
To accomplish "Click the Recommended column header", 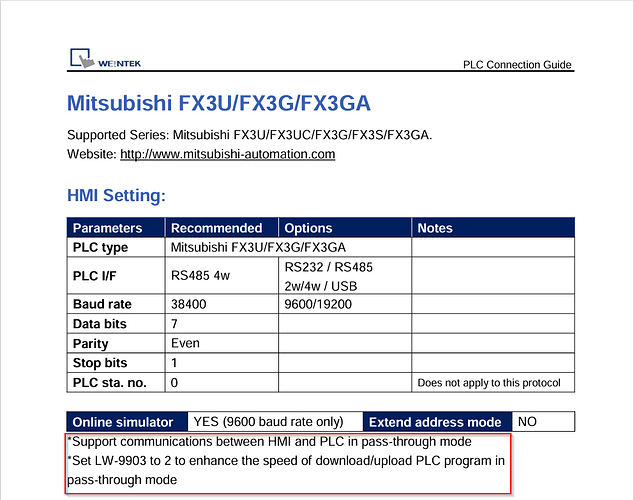I will coord(222,228).
